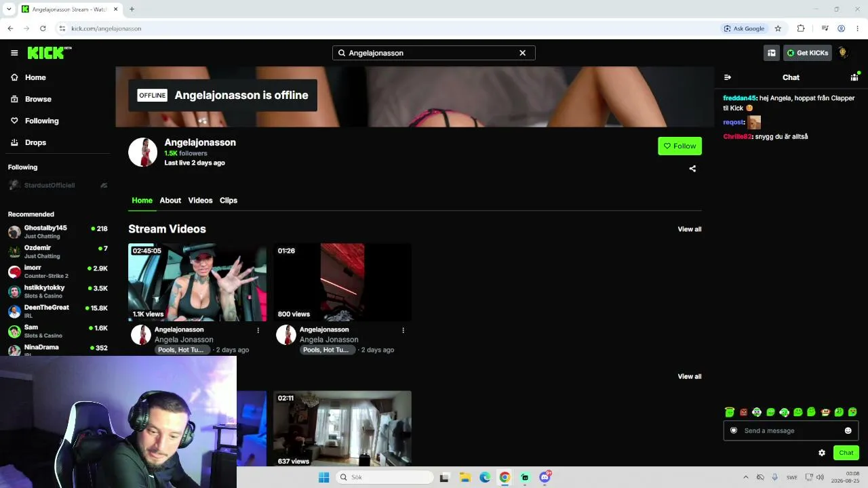
Task: Focus the Kick search field
Action: tap(434, 53)
